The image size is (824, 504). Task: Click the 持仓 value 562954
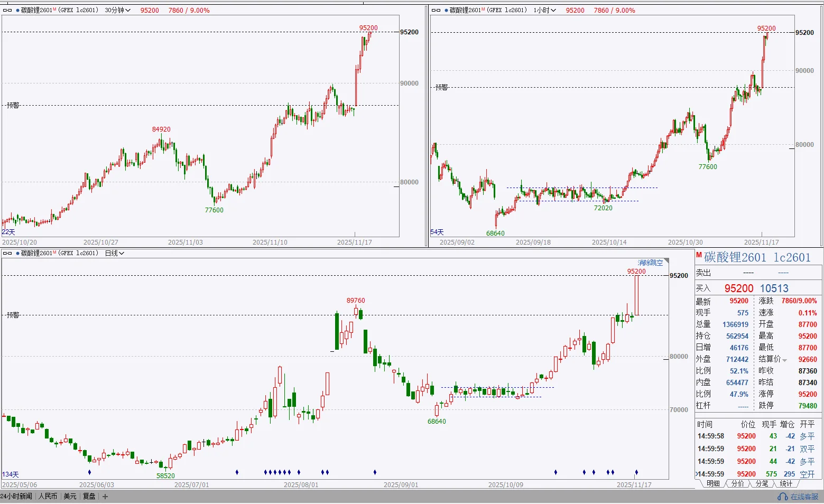click(x=737, y=336)
